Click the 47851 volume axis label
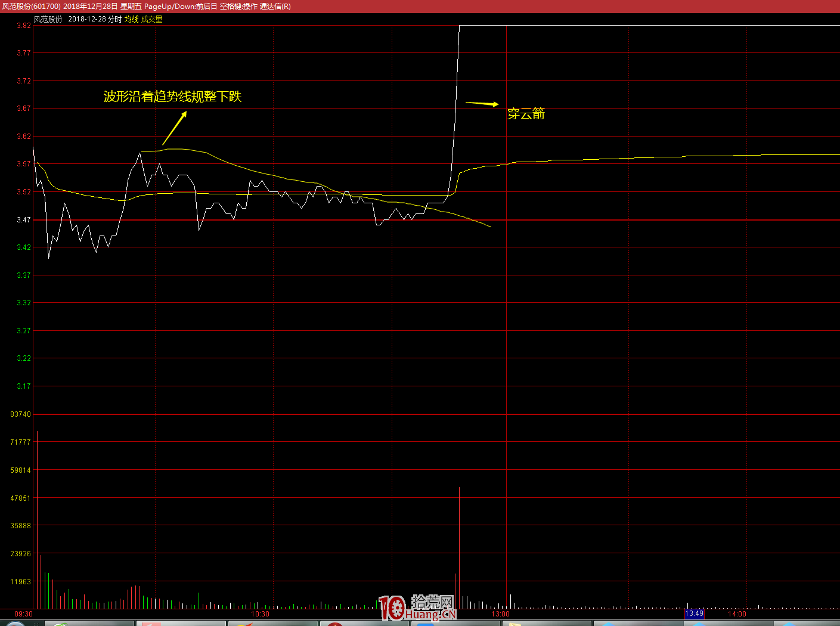Screen dimensions: 840x626 click(x=20, y=498)
